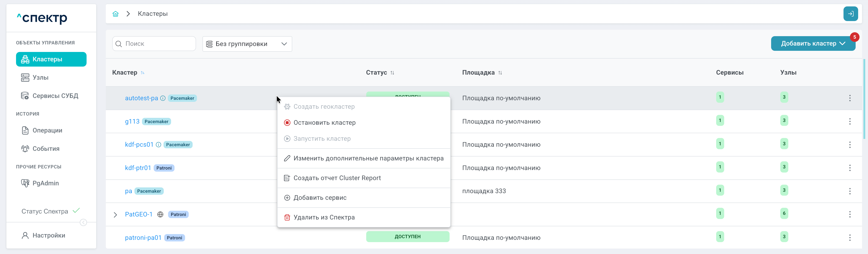
Task: Open the Кластеры sidebar section
Action: tap(51, 59)
